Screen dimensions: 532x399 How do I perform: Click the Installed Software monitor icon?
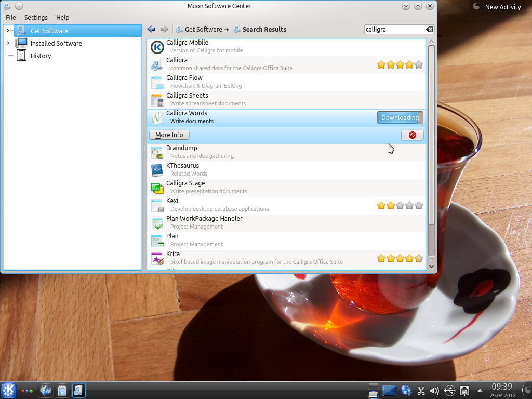point(21,43)
